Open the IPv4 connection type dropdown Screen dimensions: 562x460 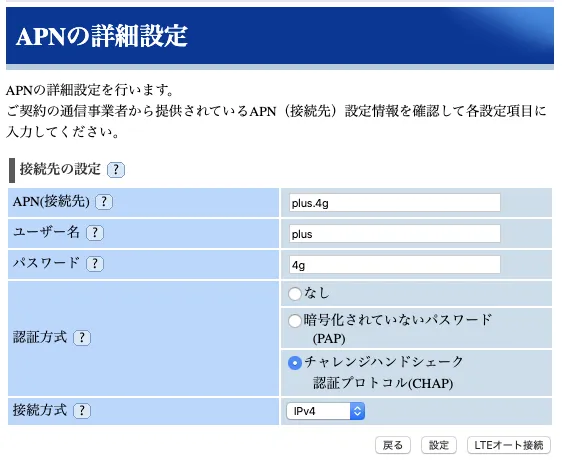(x=325, y=411)
